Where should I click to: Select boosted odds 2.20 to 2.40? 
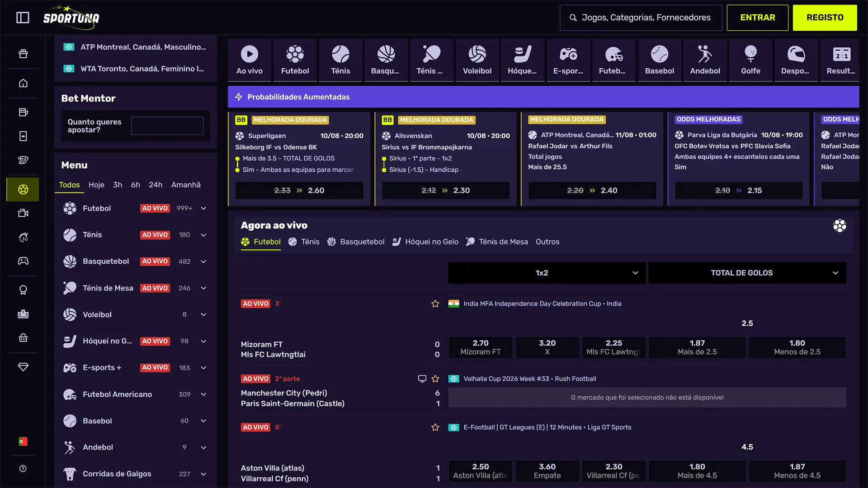592,191
